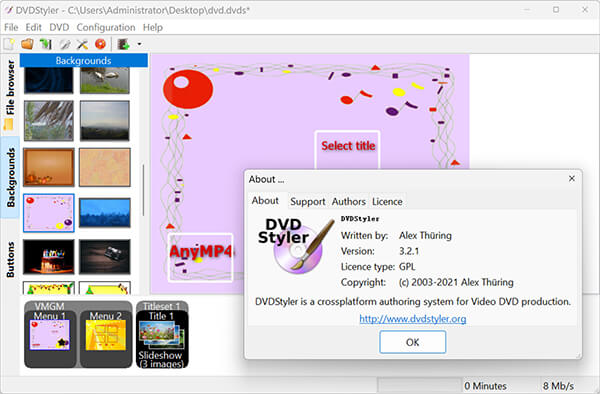Open the Help menu
The height and width of the screenshot is (394, 600).
(x=153, y=28)
